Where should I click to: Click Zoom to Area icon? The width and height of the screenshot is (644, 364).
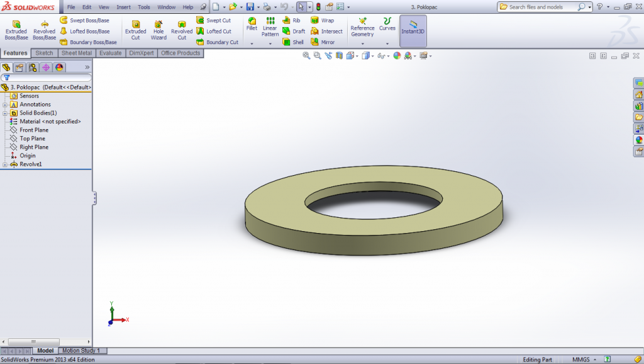[x=317, y=55]
